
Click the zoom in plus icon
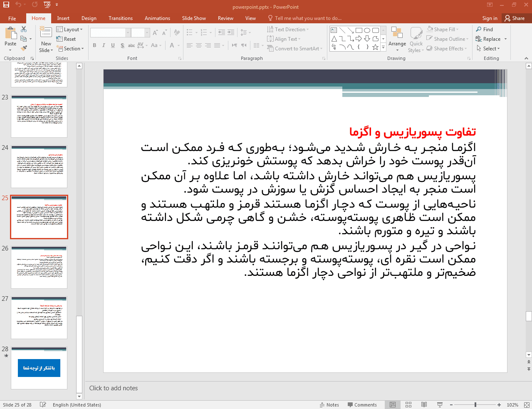(499, 405)
